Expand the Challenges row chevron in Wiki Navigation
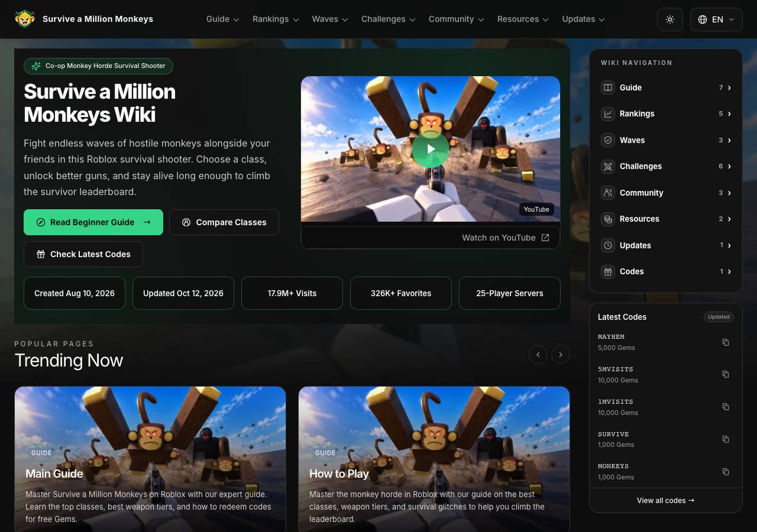This screenshot has height=532, width=757. 729,166
